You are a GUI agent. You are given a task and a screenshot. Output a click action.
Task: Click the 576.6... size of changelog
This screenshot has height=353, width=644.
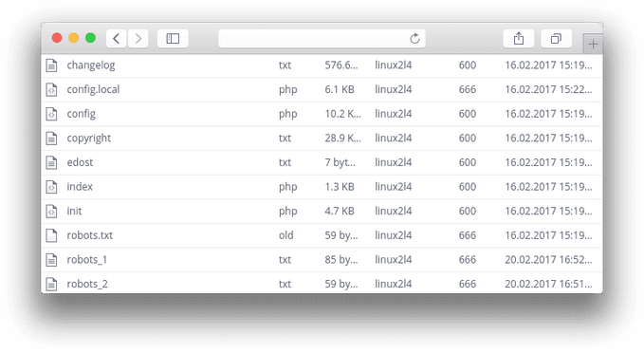[x=341, y=65]
